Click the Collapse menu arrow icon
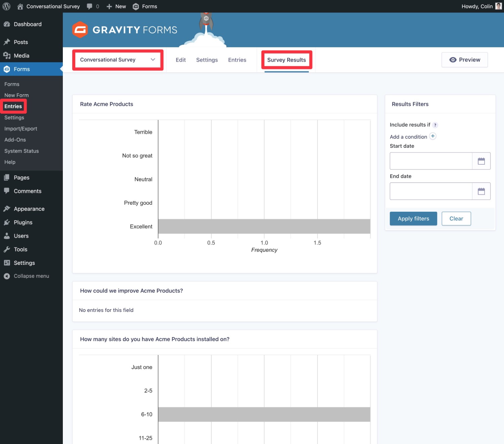The width and height of the screenshot is (504, 444). [x=7, y=276]
